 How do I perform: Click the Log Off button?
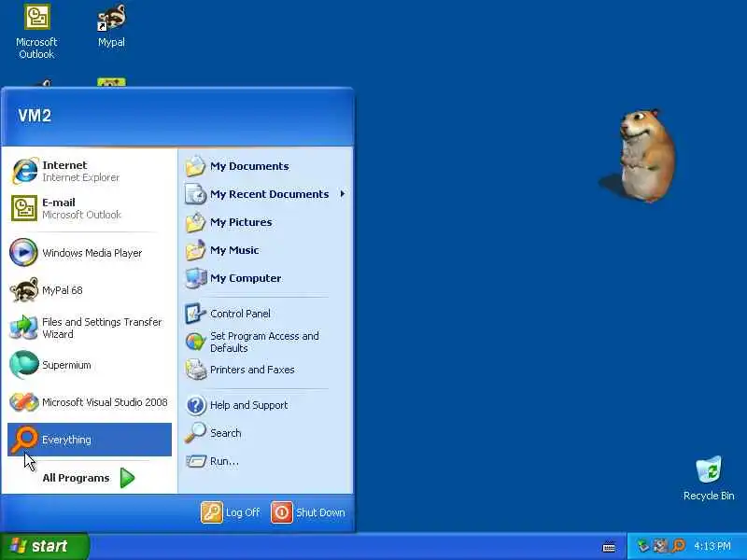231,512
